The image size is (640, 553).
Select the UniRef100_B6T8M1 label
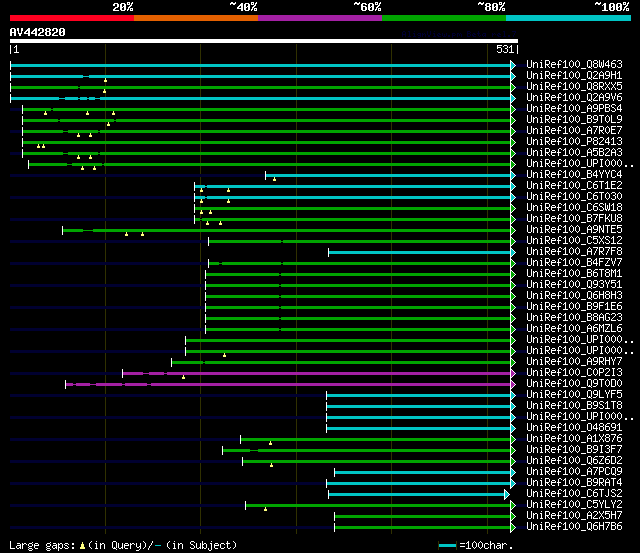click(574, 274)
